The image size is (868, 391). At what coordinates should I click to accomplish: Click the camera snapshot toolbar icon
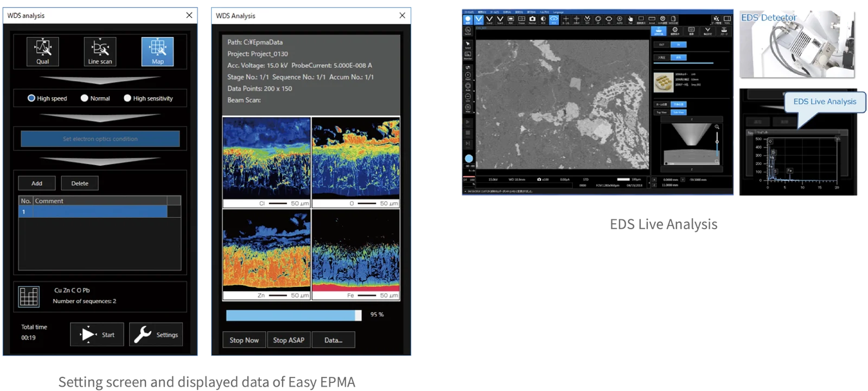(532, 20)
